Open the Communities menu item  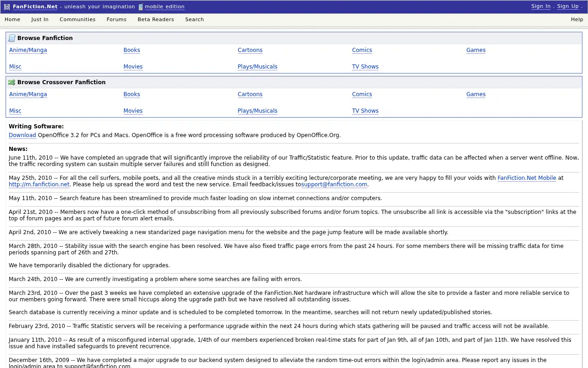pyautogui.click(x=78, y=19)
